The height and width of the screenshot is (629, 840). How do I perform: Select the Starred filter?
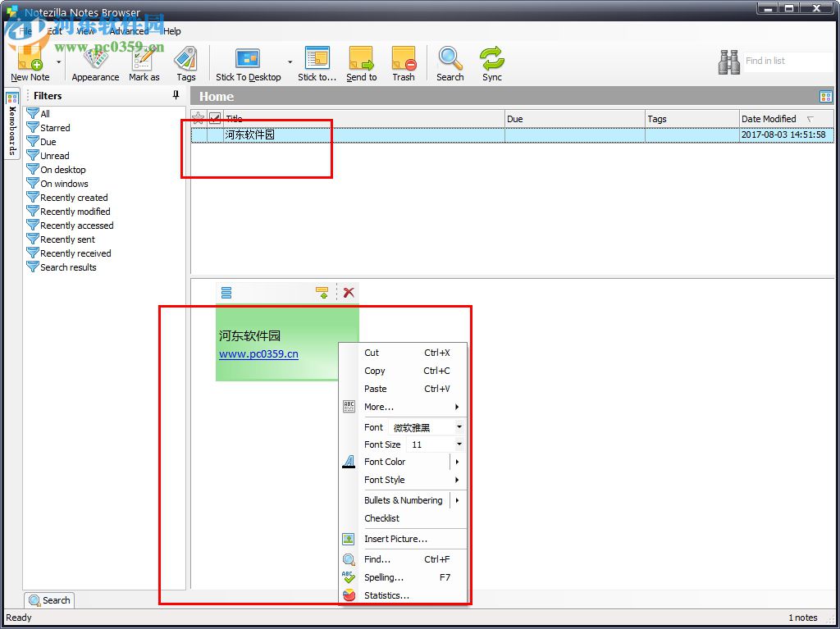(54, 127)
